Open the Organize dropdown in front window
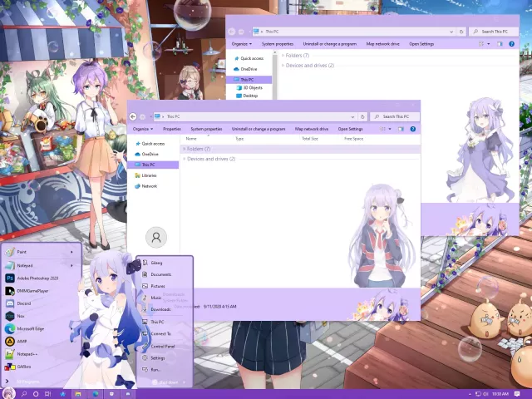This screenshot has height=399, width=532. 143,129
